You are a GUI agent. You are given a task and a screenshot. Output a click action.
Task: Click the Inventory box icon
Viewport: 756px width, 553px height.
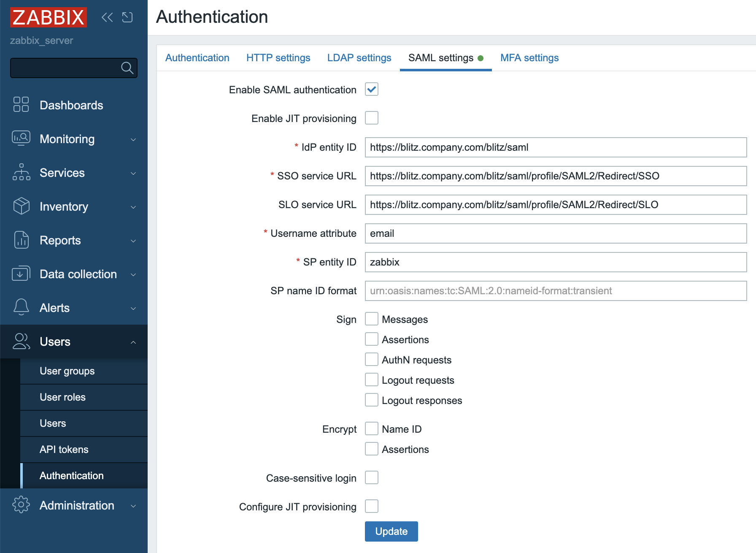pos(21,206)
